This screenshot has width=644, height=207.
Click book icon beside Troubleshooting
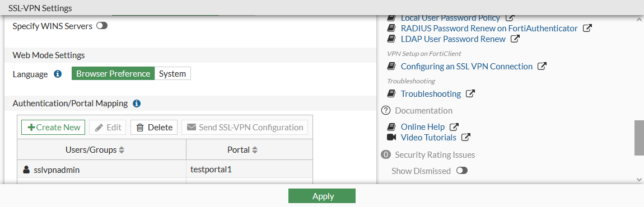391,93
